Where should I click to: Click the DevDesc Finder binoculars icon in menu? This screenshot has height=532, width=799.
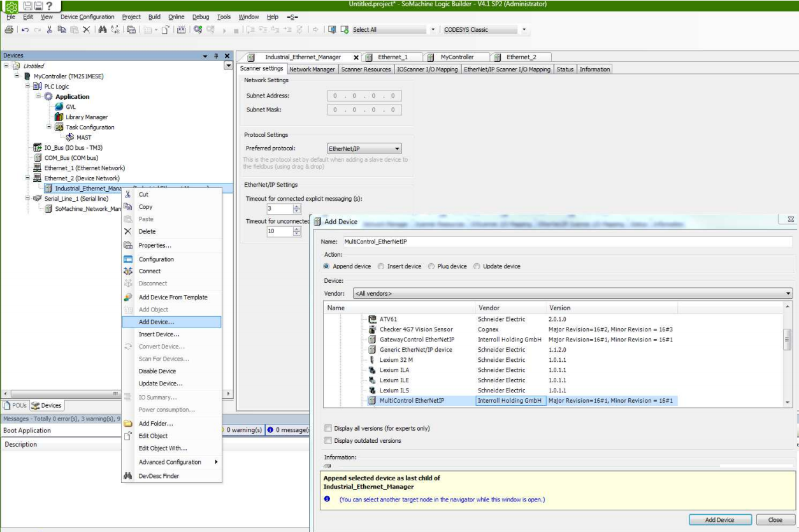pos(127,477)
